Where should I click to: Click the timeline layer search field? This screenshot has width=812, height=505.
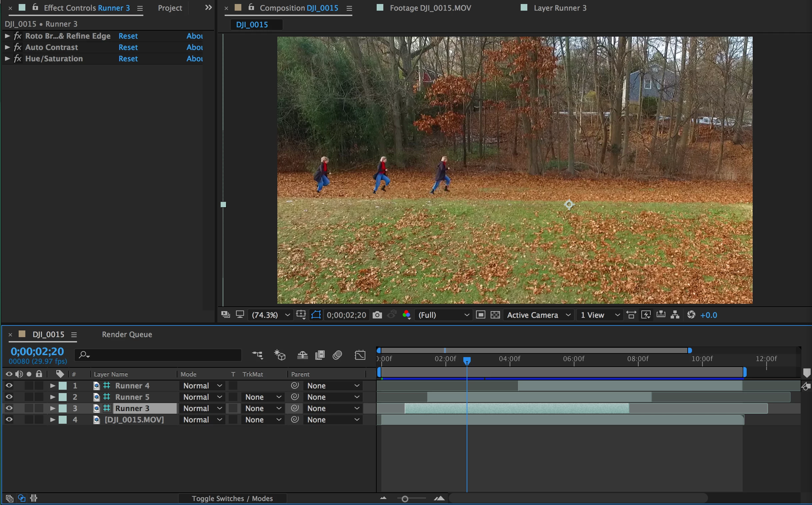[160, 355]
